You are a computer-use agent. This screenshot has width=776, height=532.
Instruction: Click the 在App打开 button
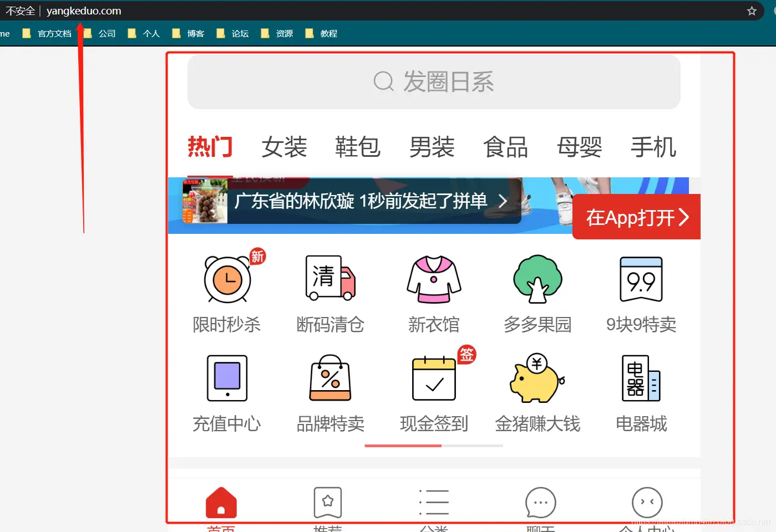[637, 217]
